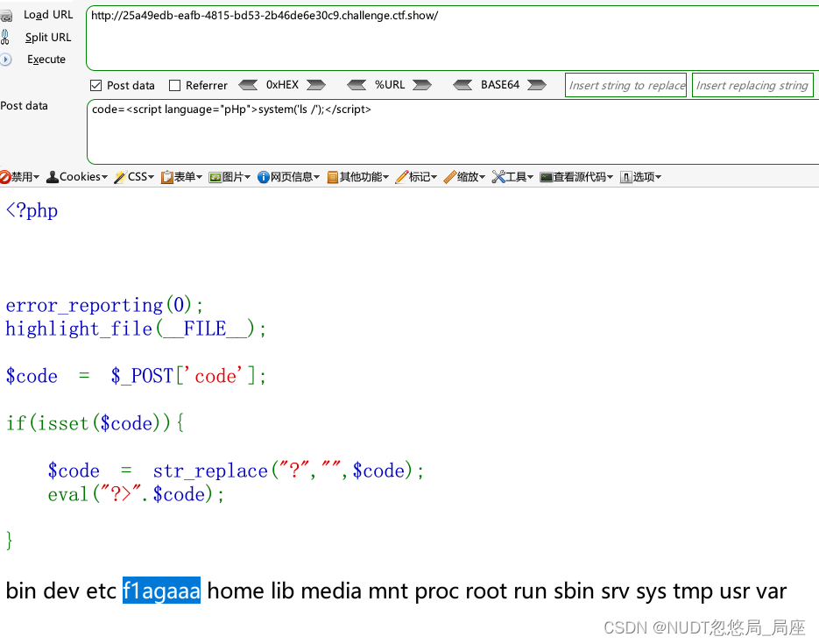The height and width of the screenshot is (644, 819).
Task: Toggle the Post data checkbox
Action: tap(96, 85)
